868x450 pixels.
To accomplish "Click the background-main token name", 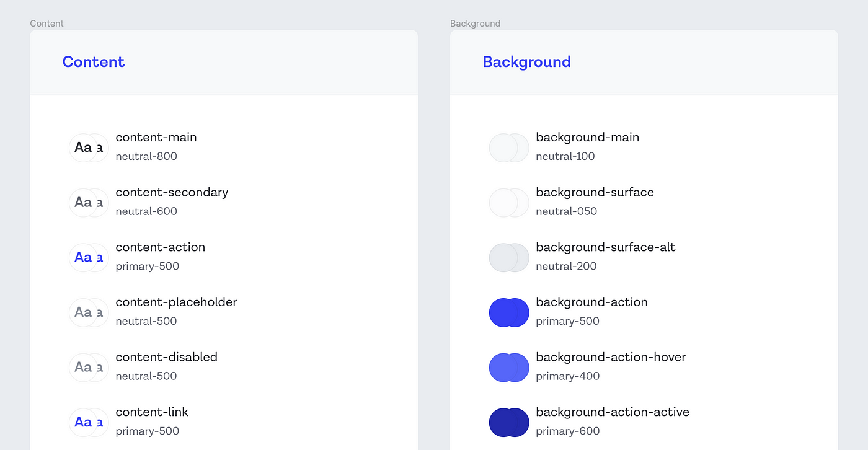I will (588, 138).
